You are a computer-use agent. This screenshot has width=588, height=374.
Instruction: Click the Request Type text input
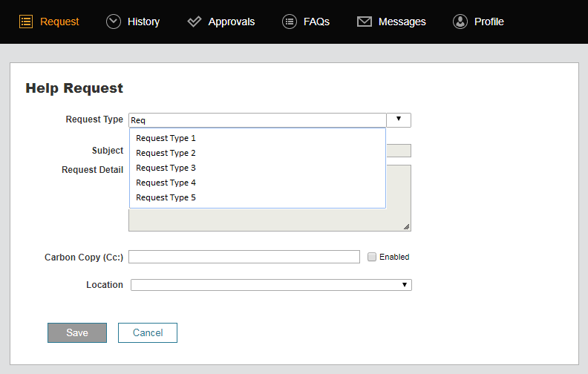258,120
